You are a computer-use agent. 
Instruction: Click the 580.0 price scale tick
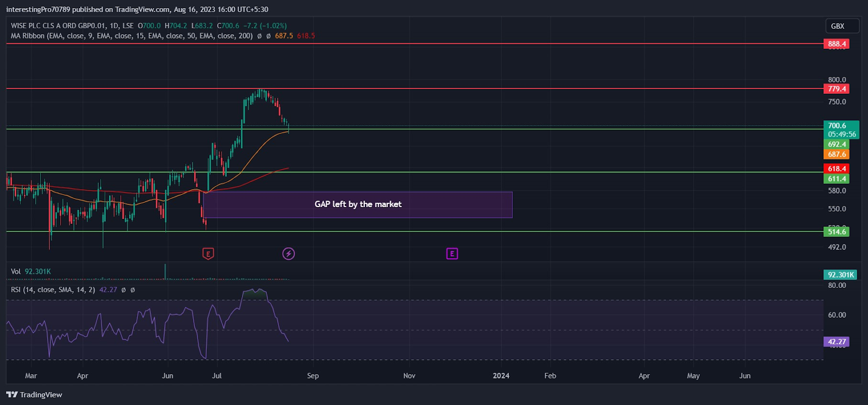837,191
